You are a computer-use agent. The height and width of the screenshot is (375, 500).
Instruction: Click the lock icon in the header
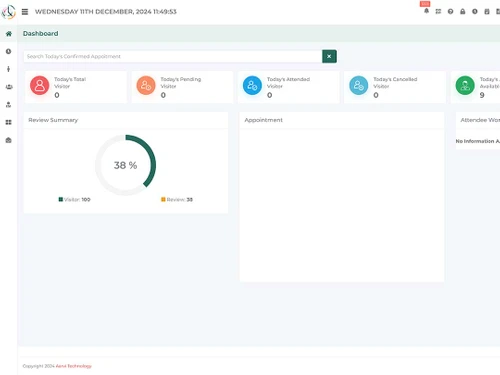[463, 11]
